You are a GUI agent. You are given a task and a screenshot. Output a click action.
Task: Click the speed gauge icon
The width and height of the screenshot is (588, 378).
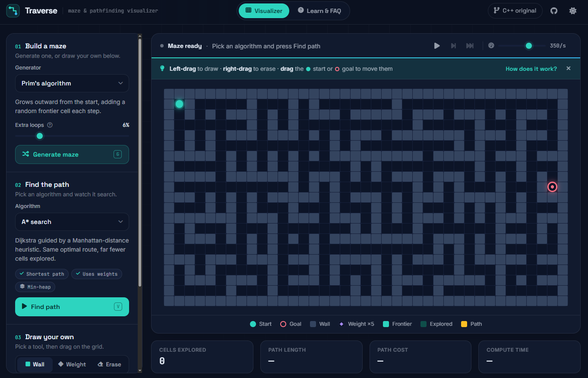[x=491, y=45]
